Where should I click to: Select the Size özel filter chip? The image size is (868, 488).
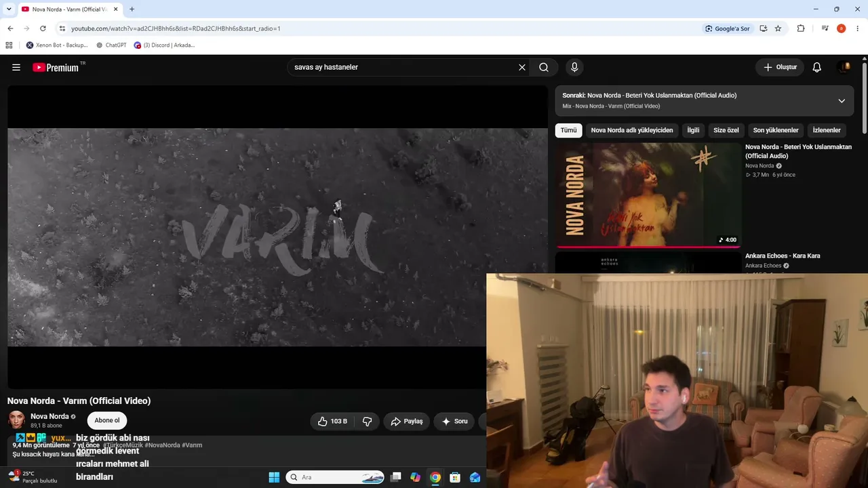coord(726,130)
